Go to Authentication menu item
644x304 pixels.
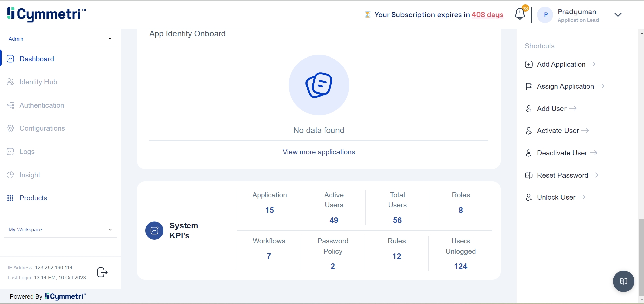41,105
